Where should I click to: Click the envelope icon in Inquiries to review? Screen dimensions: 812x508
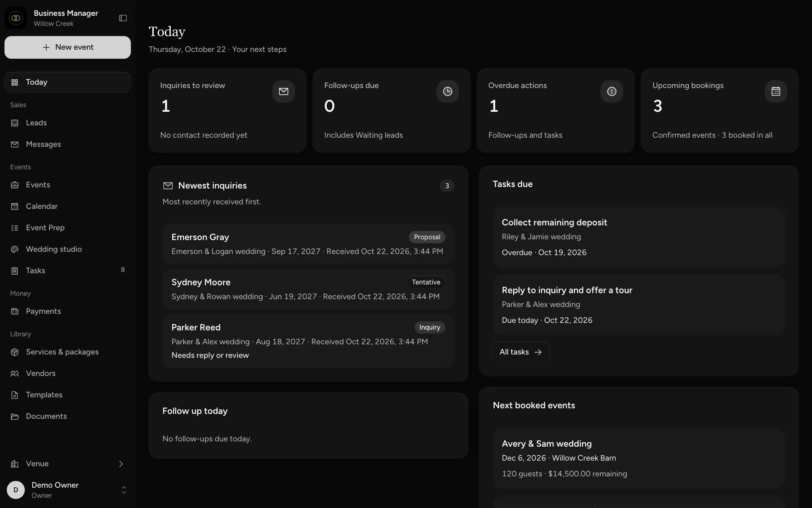point(283,91)
